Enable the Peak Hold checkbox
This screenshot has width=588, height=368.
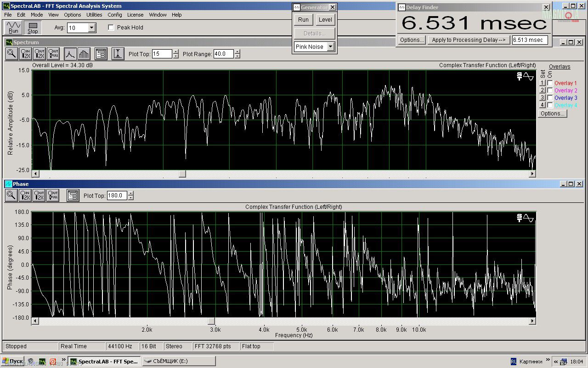pos(111,28)
